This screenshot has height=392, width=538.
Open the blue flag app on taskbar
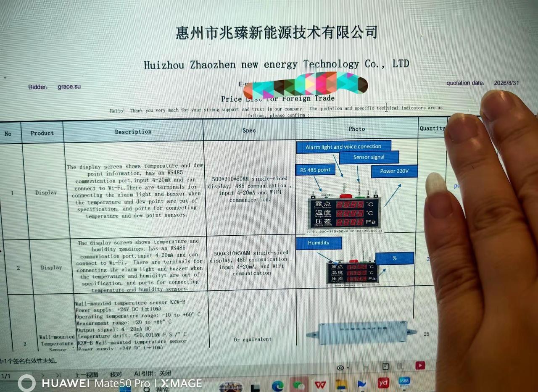click(x=362, y=384)
